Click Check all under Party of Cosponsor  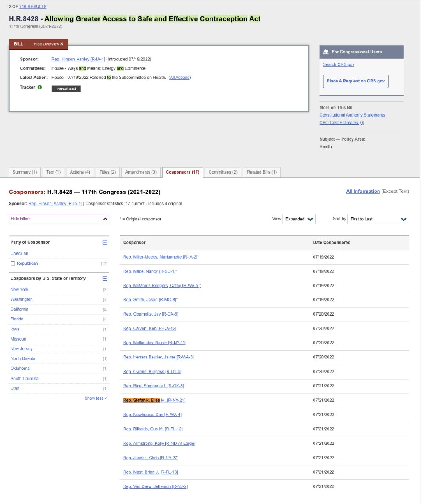[19, 254]
